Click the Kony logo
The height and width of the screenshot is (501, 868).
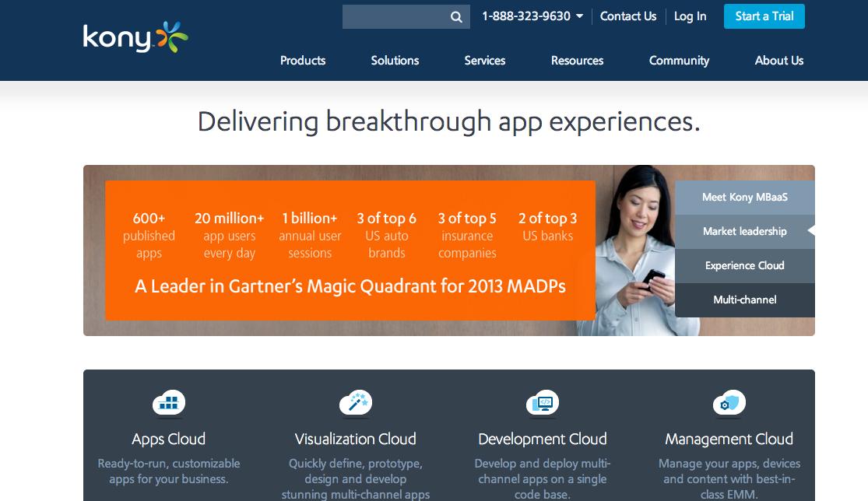pos(135,37)
